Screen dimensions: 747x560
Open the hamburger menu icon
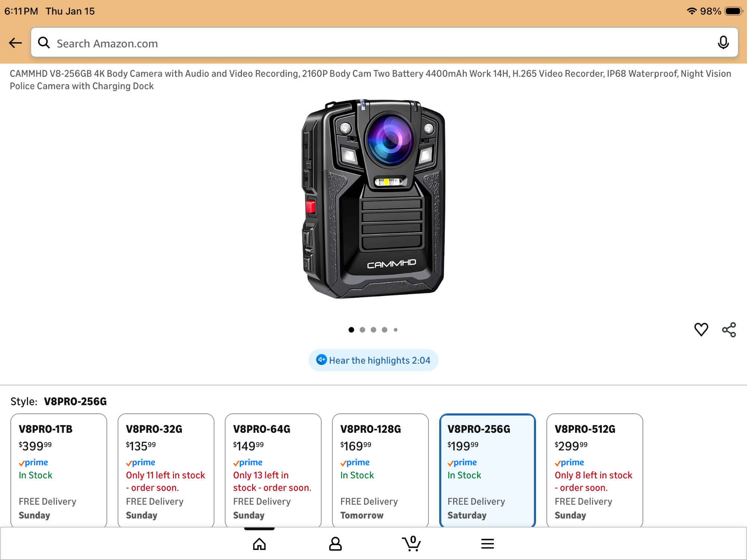(x=487, y=544)
